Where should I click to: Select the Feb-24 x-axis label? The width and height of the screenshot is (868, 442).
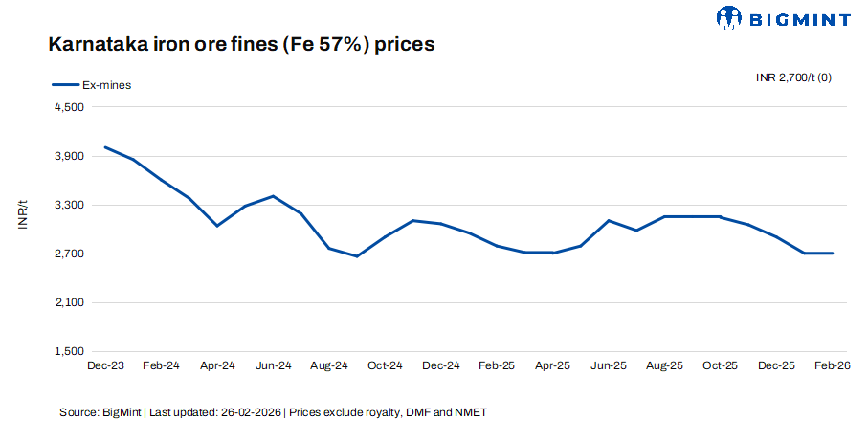161,365
